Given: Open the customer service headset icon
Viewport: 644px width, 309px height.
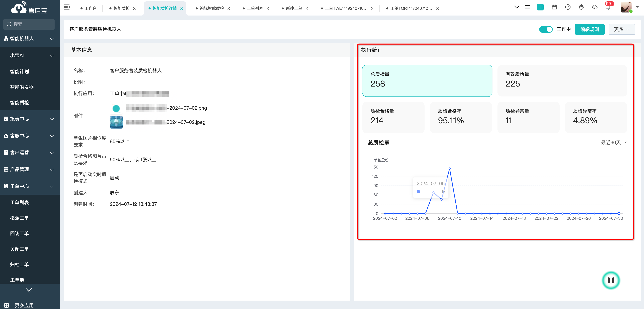Looking at the screenshot, I should coord(581,7).
